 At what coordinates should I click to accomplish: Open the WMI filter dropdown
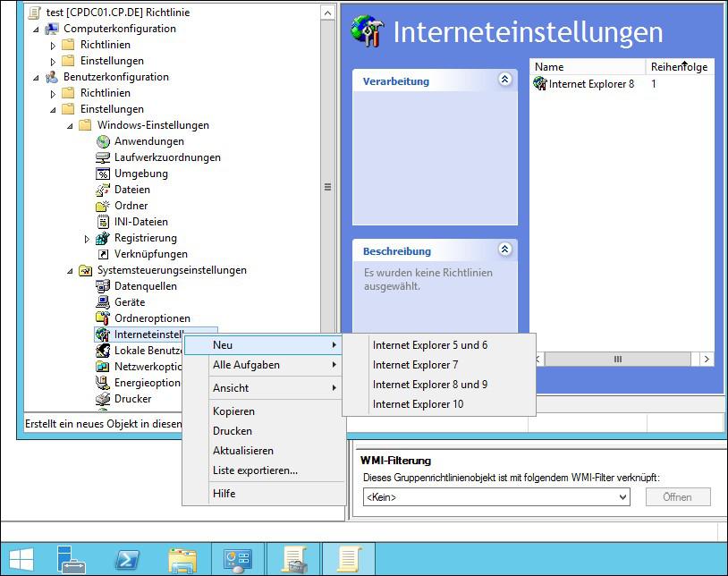pos(622,497)
